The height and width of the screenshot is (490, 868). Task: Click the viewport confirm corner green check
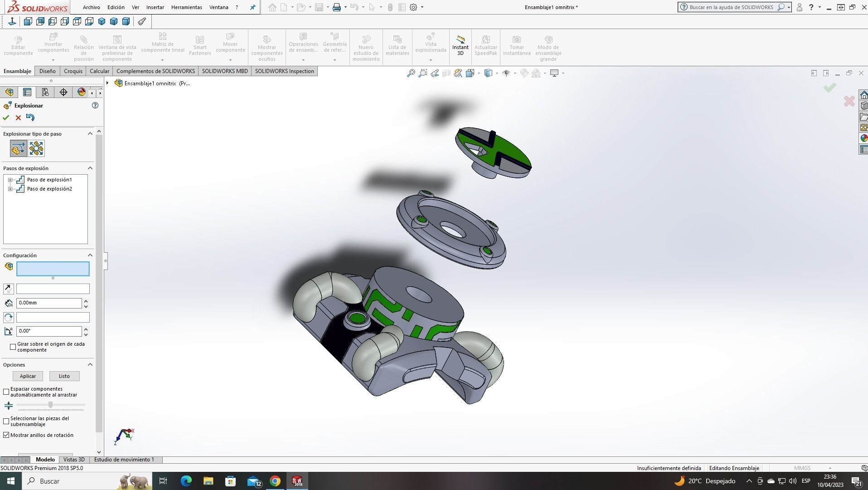coord(829,88)
